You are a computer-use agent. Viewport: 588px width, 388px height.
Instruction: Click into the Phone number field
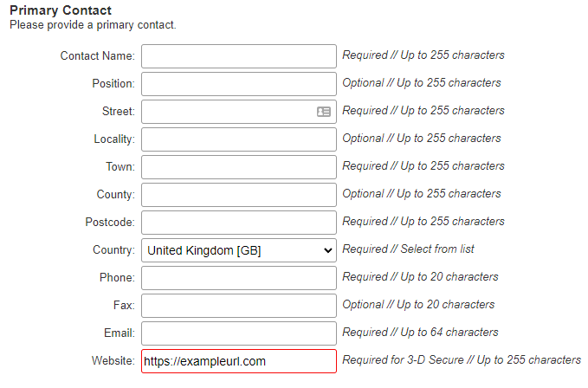coord(239,278)
